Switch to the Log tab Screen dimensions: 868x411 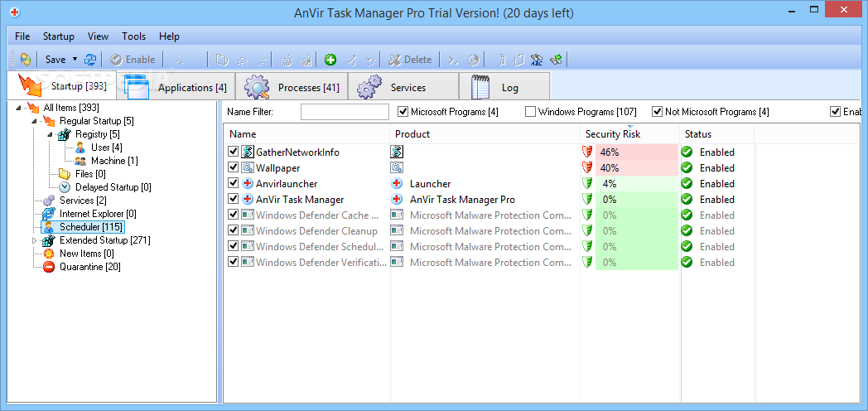tap(504, 88)
